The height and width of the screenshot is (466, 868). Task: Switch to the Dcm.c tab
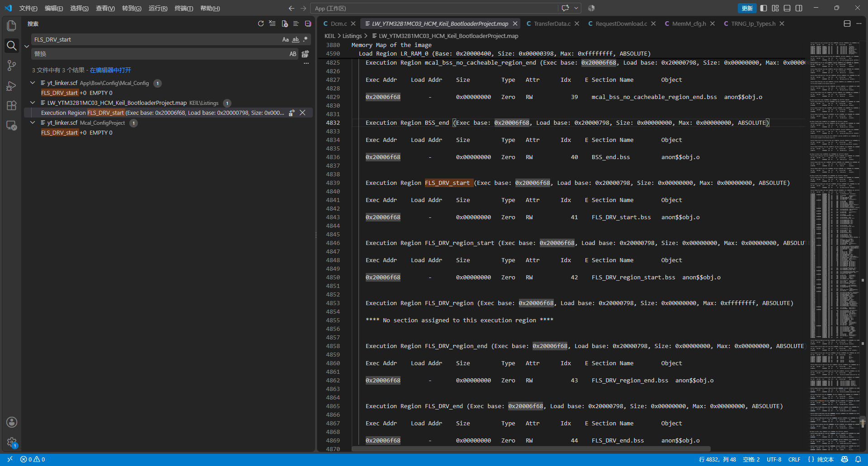(x=339, y=24)
